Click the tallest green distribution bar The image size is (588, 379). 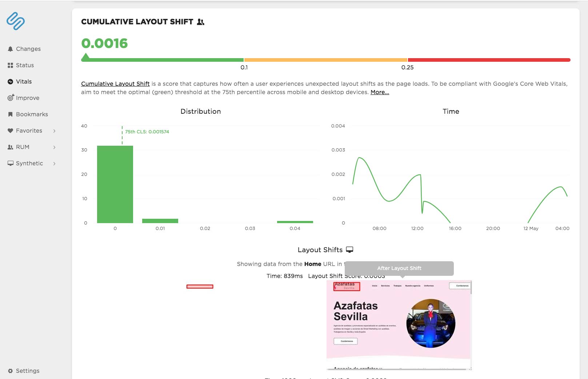click(115, 184)
